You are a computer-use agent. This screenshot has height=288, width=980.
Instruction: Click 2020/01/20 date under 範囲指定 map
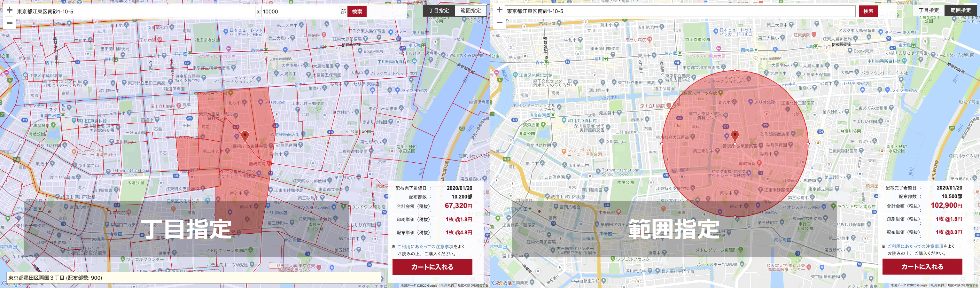949,188
